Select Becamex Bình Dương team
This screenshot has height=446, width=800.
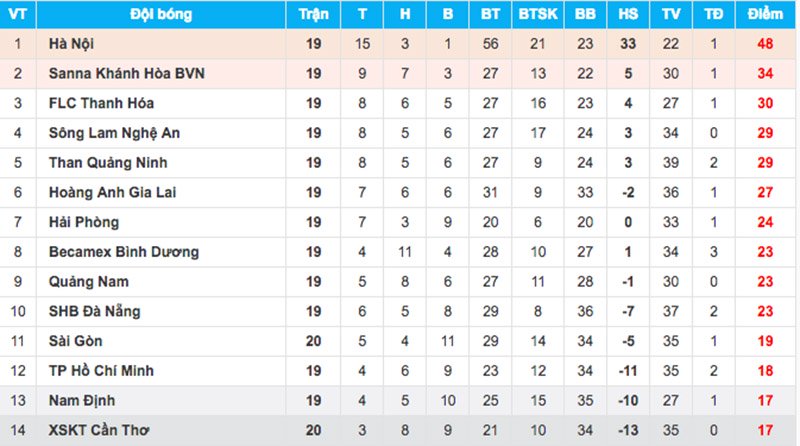[123, 252]
